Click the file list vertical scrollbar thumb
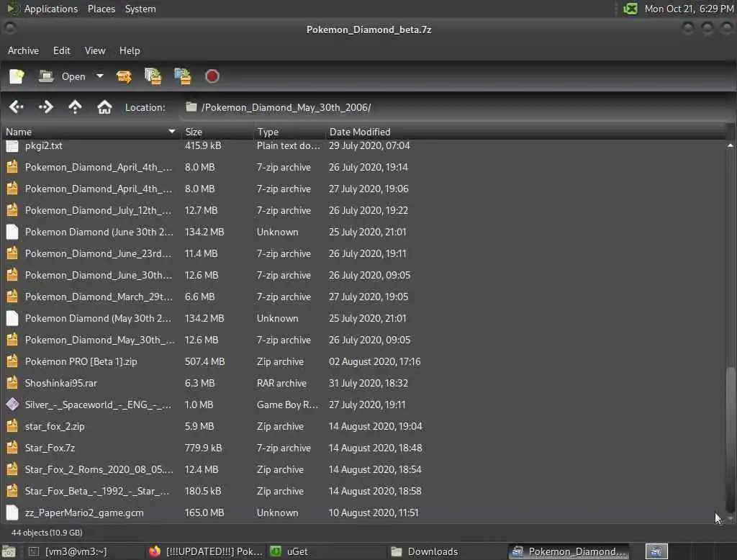 pos(730,439)
